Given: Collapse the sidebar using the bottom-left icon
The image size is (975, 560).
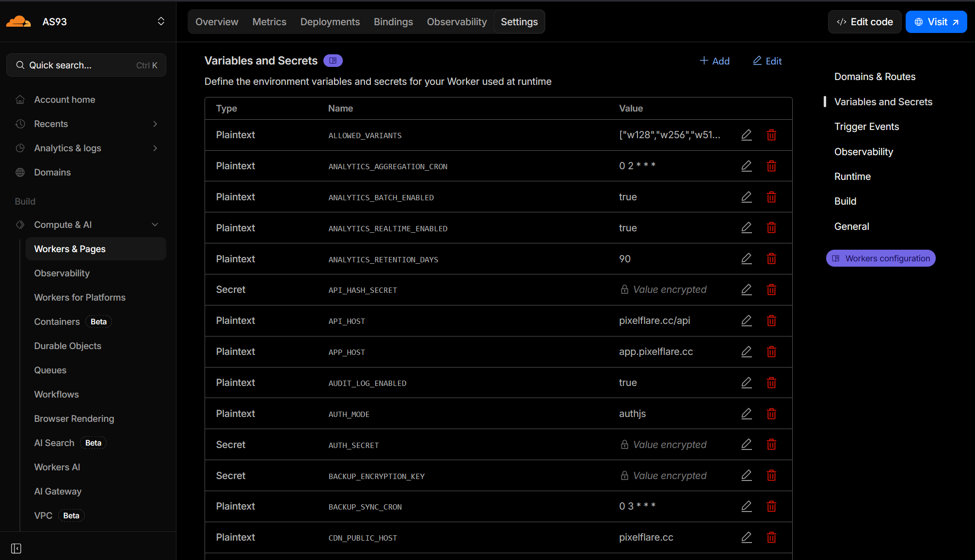Looking at the screenshot, I should pos(16,548).
